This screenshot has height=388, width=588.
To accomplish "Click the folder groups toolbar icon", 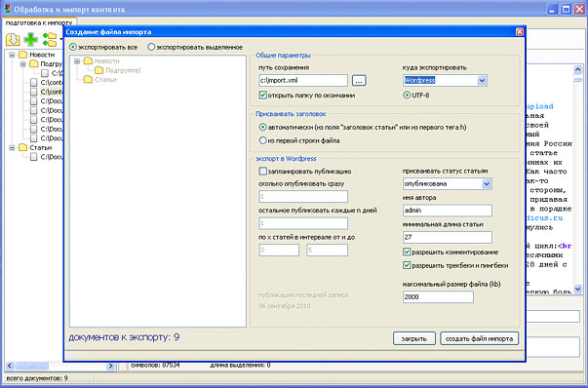I will pyautogui.click(x=50, y=39).
